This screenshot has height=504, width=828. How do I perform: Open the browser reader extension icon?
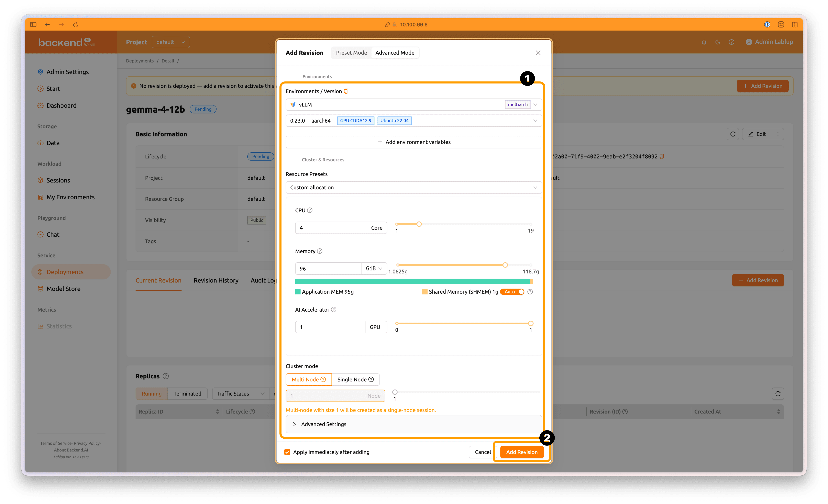[781, 24]
